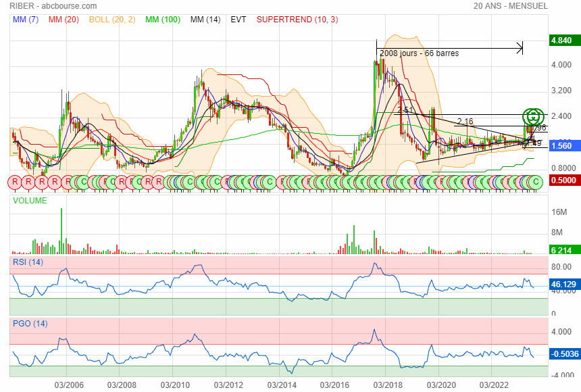
Task: Click the RIBER - abcbourse.com title
Action: [x=53, y=6]
